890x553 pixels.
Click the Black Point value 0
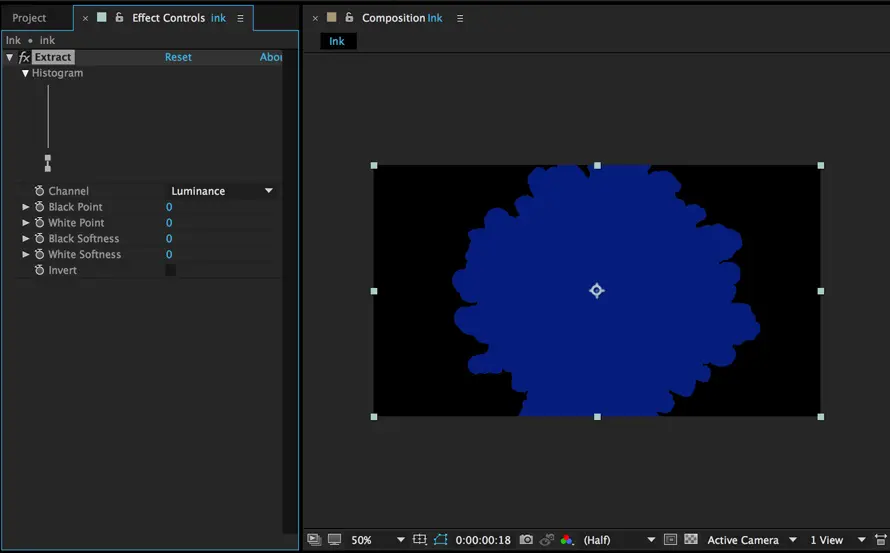click(x=169, y=207)
